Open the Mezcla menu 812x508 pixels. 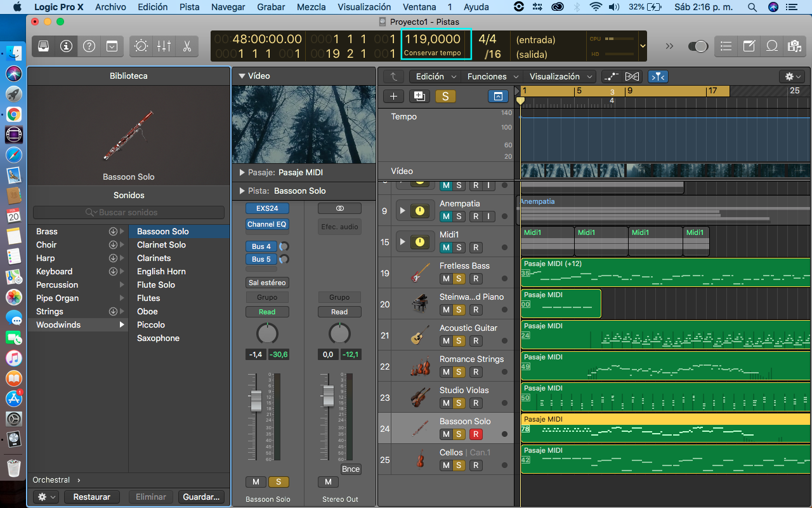coord(311,7)
